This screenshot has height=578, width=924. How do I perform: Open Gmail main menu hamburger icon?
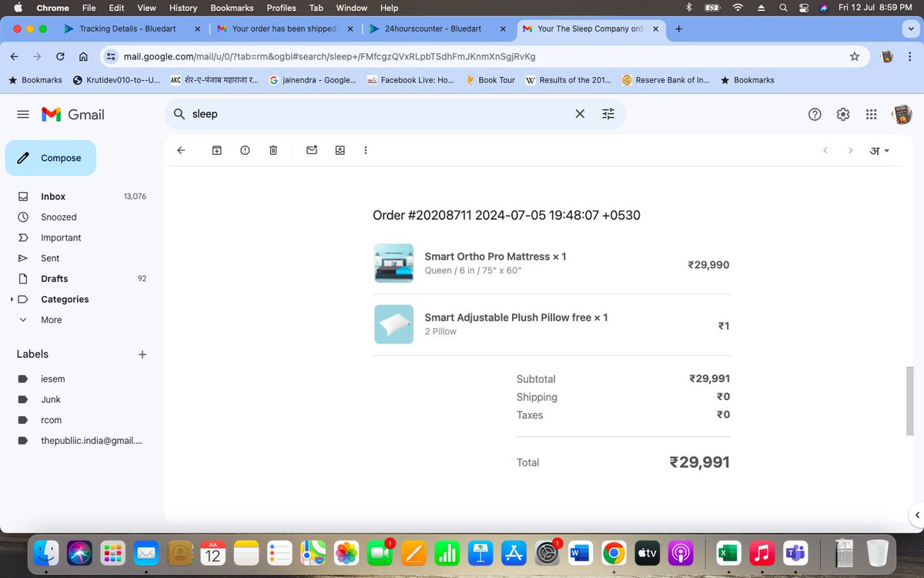pos(23,114)
